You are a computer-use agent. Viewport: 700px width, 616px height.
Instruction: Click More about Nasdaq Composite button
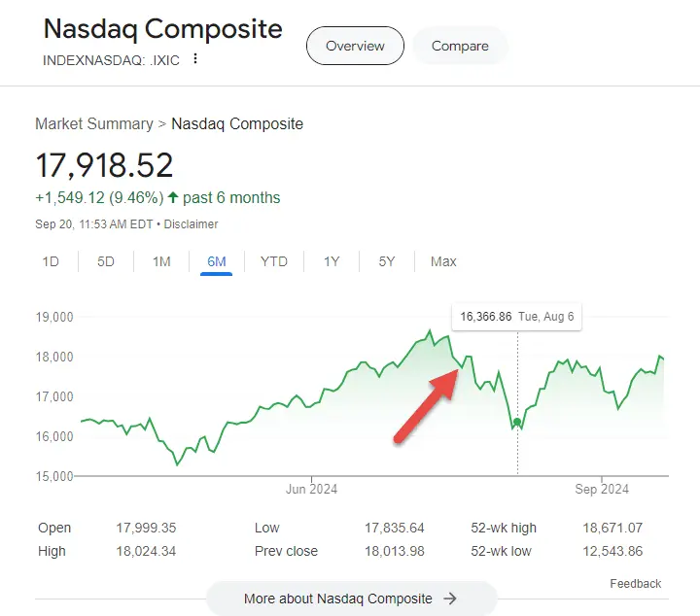pyautogui.click(x=351, y=599)
